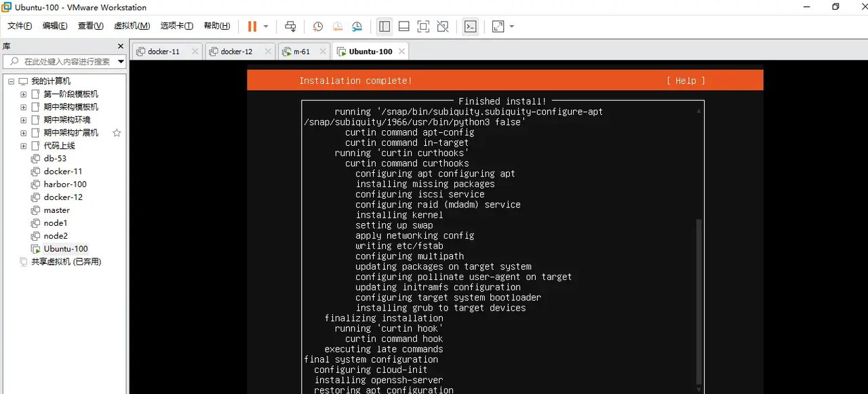Click the Help button in the installer
The image size is (868, 394).
(685, 80)
